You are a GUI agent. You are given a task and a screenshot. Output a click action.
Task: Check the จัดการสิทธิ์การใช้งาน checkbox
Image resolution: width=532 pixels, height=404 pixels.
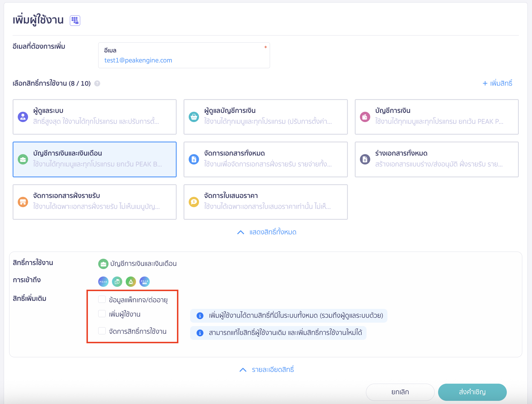click(x=102, y=331)
